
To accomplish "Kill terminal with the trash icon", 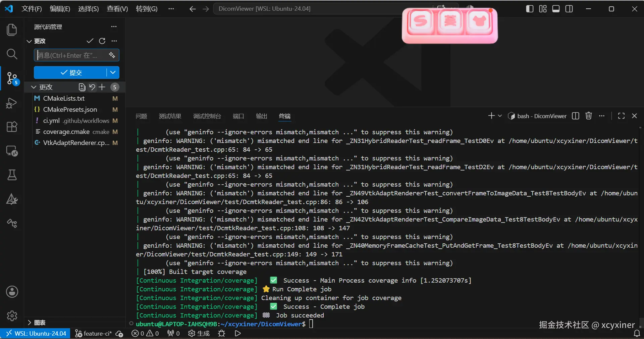I will coord(589,116).
